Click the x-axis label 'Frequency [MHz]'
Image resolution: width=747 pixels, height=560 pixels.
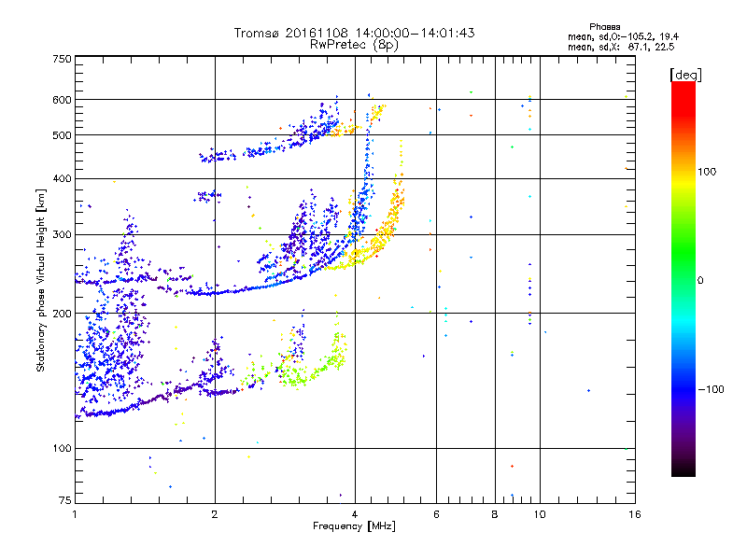354,526
